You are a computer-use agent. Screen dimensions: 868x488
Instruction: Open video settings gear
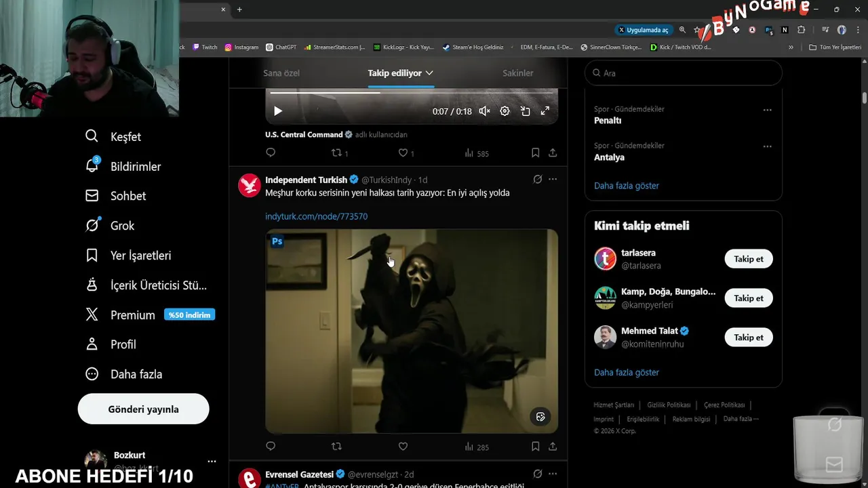[505, 111]
